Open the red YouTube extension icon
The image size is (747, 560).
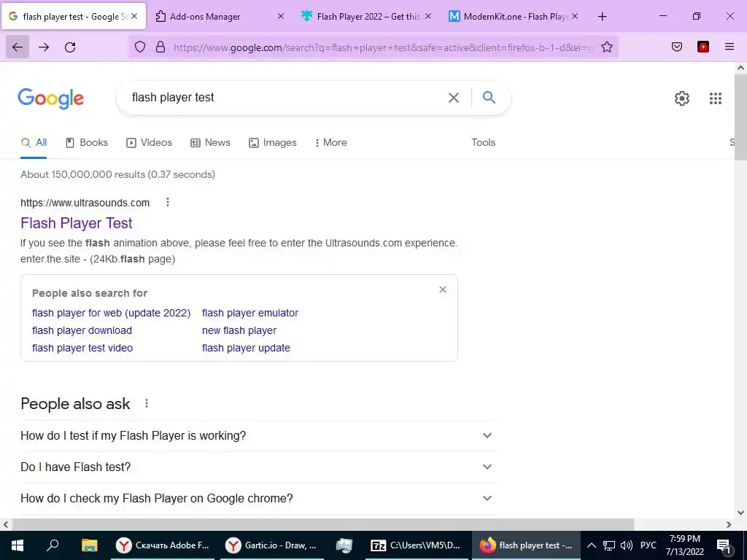click(703, 47)
